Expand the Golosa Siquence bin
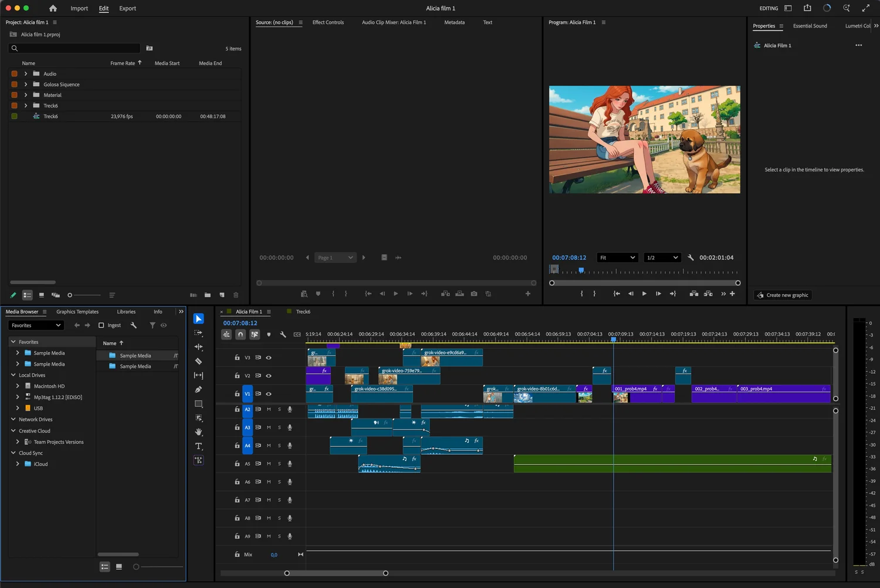Image resolution: width=880 pixels, height=588 pixels. [x=26, y=85]
